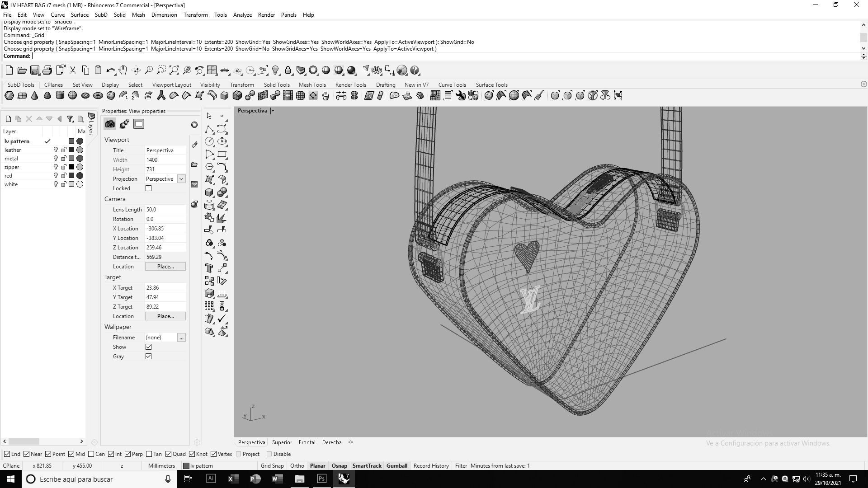This screenshot has height=488, width=868.
Task: Click the Select arrow tool in sidebar
Action: click(209, 116)
